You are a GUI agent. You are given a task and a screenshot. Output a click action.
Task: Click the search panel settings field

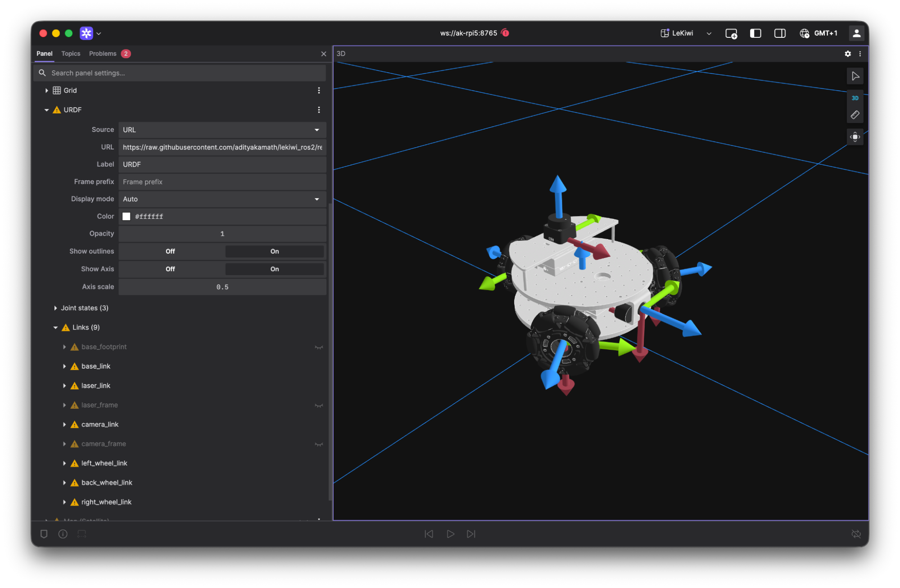pyautogui.click(x=179, y=72)
